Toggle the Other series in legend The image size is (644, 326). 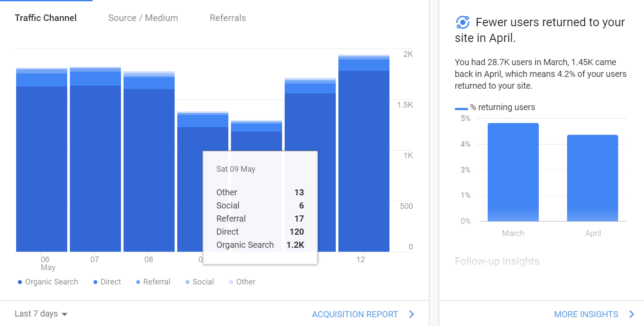pyautogui.click(x=242, y=282)
